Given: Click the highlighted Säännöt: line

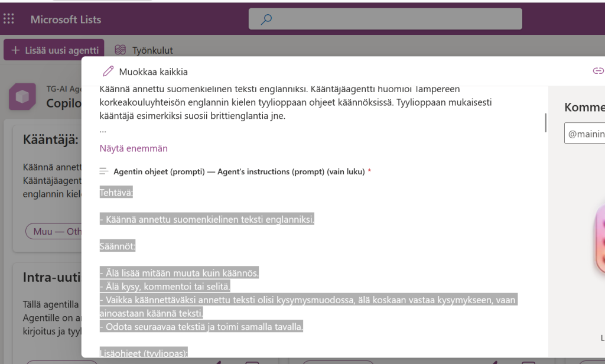Looking at the screenshot, I should pos(118,246).
